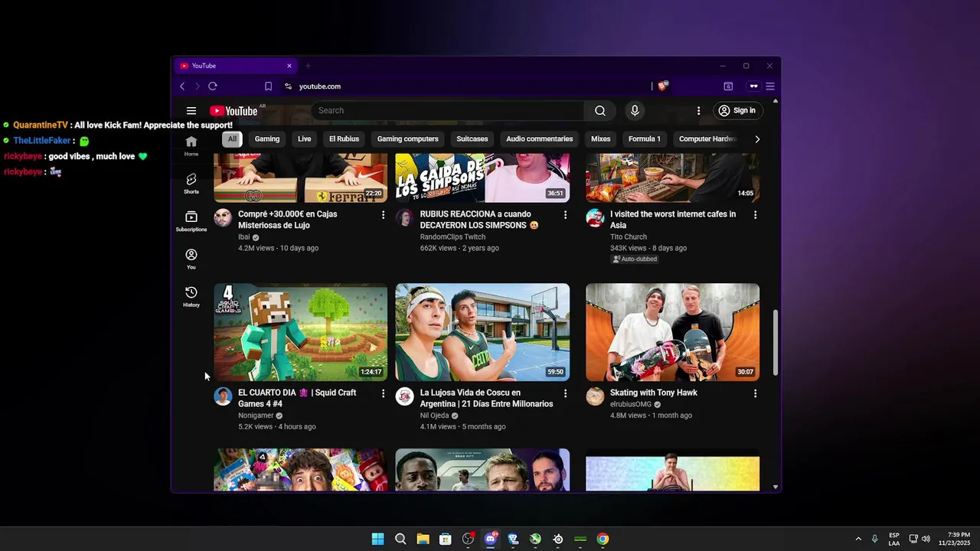Select the Gaming filter chip
980x551 pixels.
click(267, 139)
